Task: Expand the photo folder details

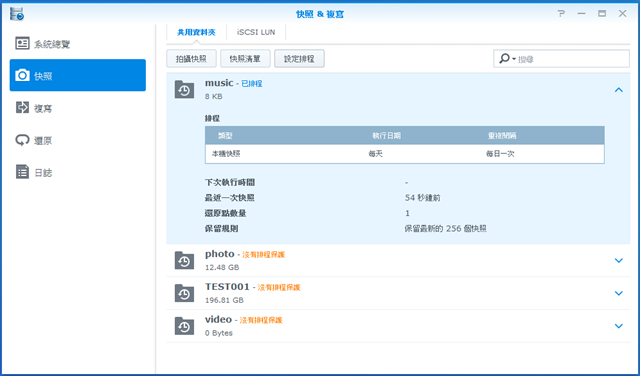Action: [618, 260]
